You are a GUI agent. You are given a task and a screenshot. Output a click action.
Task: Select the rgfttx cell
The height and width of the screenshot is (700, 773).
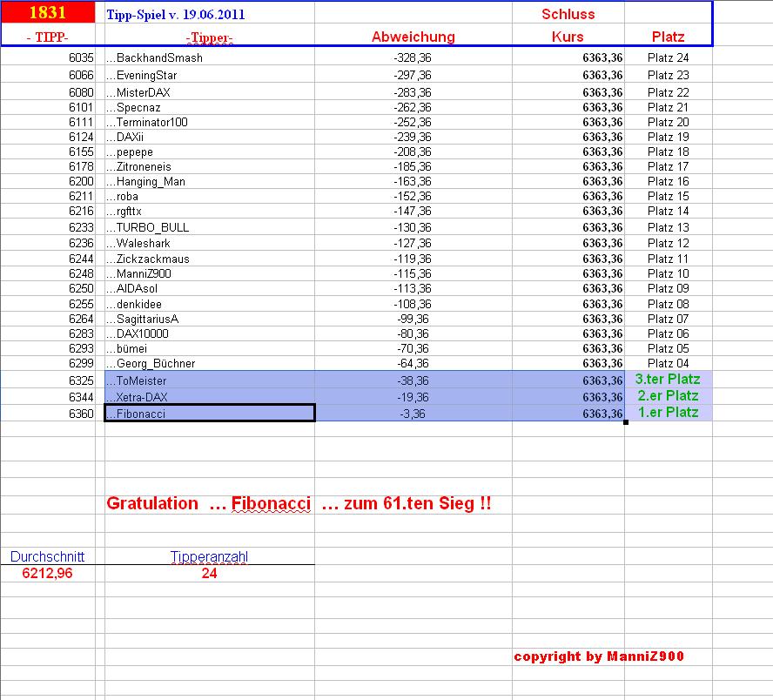tap(210, 211)
